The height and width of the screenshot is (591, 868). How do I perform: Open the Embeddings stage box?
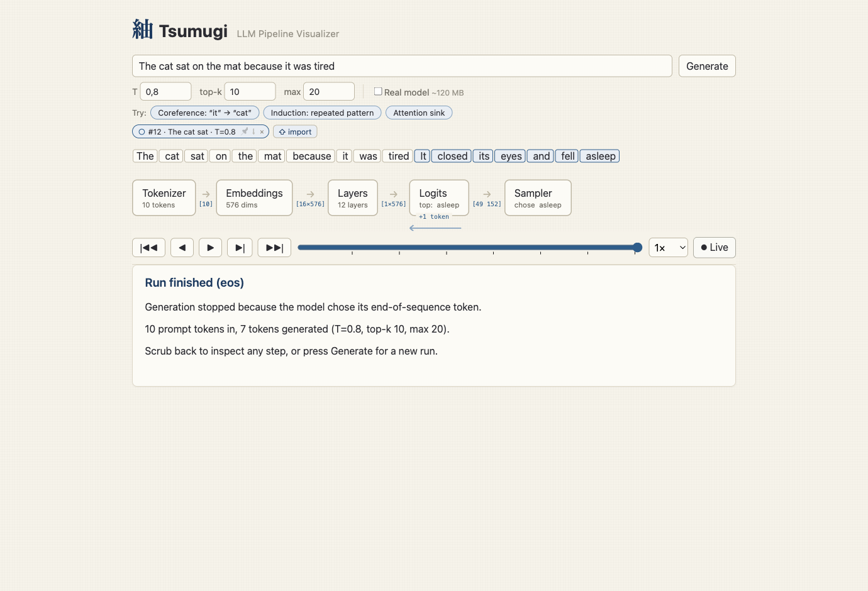(x=254, y=198)
